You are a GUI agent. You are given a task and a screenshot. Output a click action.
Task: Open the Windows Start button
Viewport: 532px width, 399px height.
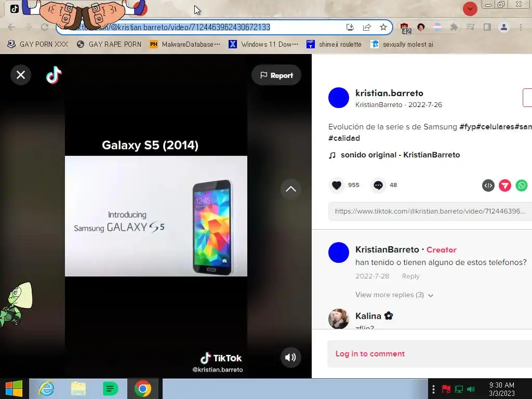click(14, 389)
